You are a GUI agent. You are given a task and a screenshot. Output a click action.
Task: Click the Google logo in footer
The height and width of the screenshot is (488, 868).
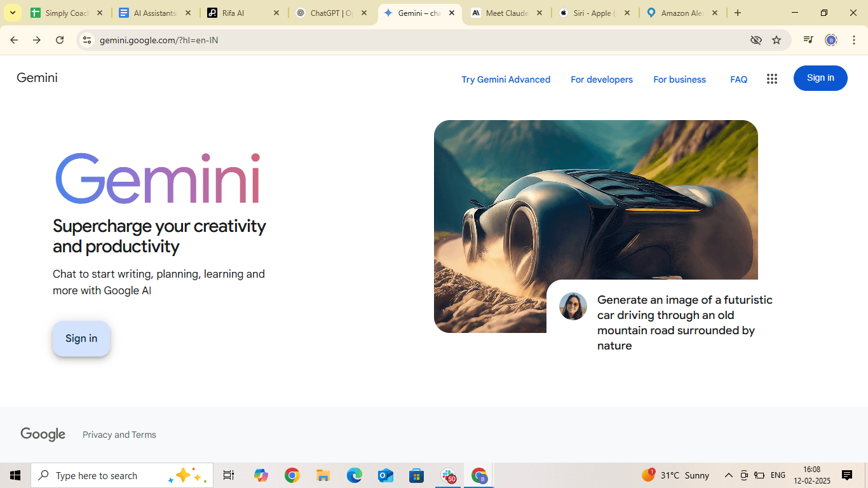pos(43,435)
